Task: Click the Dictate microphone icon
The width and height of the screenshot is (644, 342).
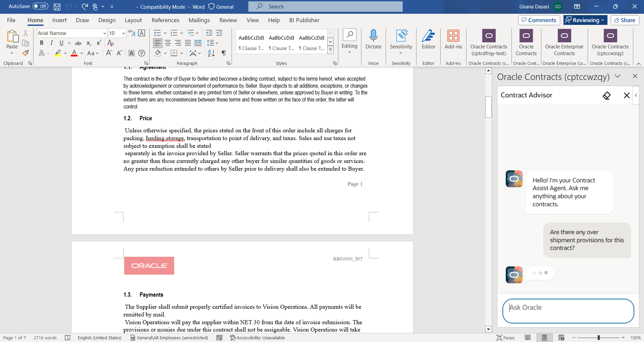Action: click(373, 35)
